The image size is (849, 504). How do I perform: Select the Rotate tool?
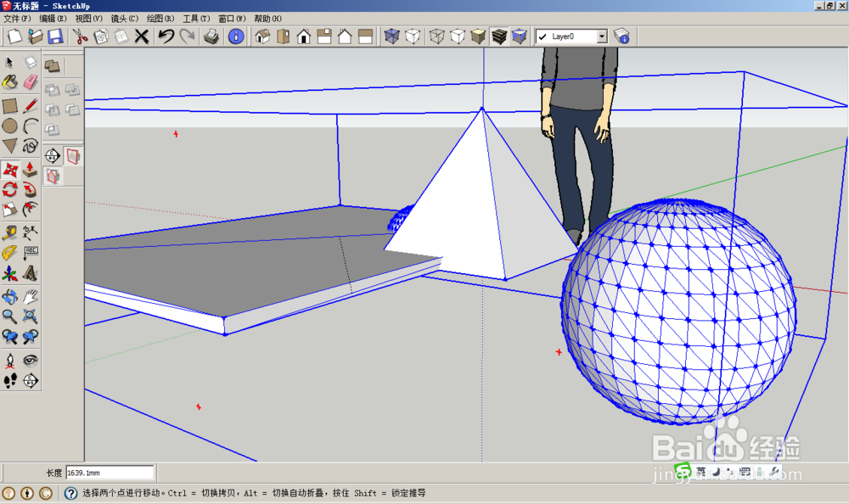[10, 190]
